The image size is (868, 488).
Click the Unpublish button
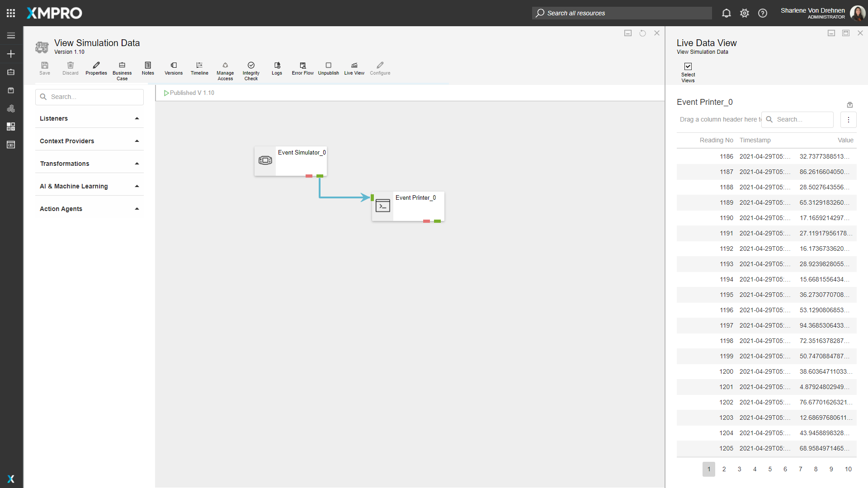pos(328,68)
